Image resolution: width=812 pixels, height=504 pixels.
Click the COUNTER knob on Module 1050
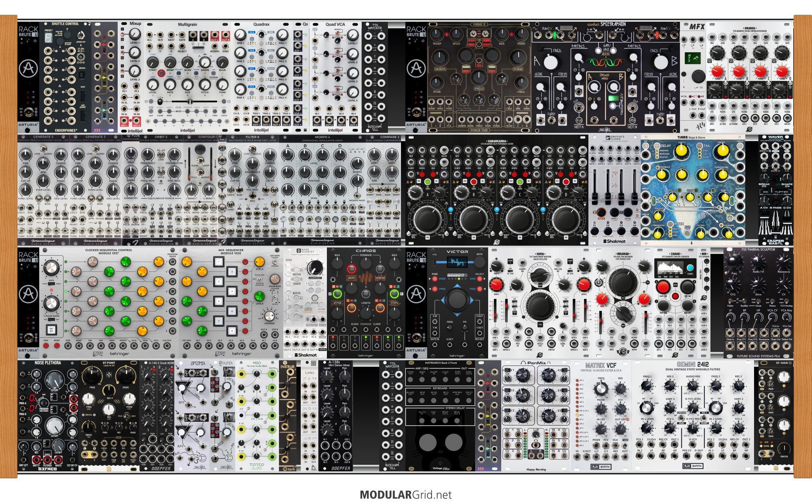pyautogui.click(x=269, y=316)
